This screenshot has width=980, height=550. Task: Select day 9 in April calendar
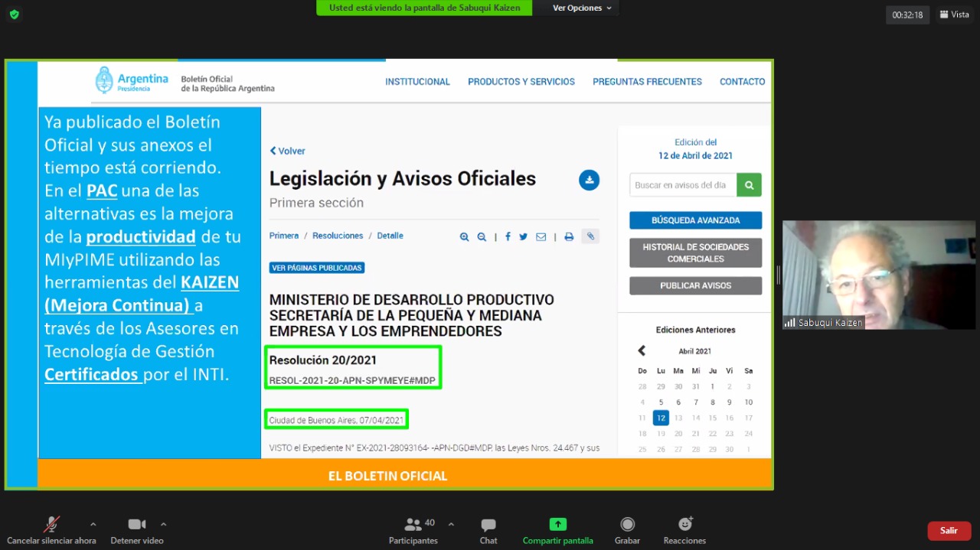click(731, 402)
